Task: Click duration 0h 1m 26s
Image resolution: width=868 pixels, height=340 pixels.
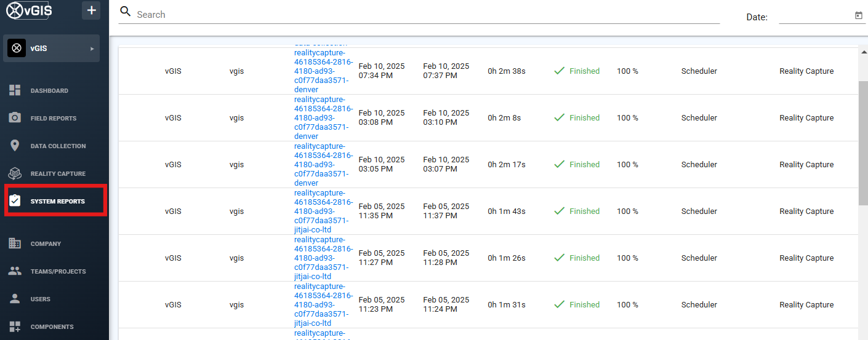Action: (507, 258)
